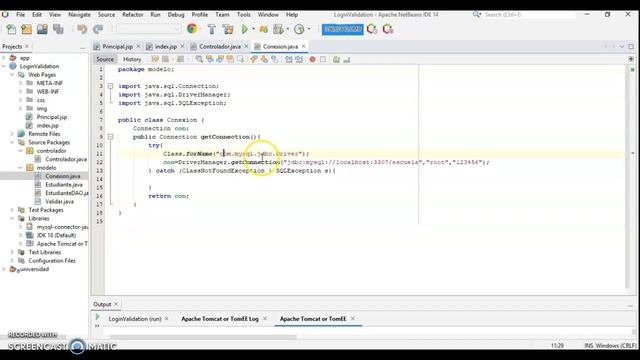Open the Navigate menu

pos(79,14)
